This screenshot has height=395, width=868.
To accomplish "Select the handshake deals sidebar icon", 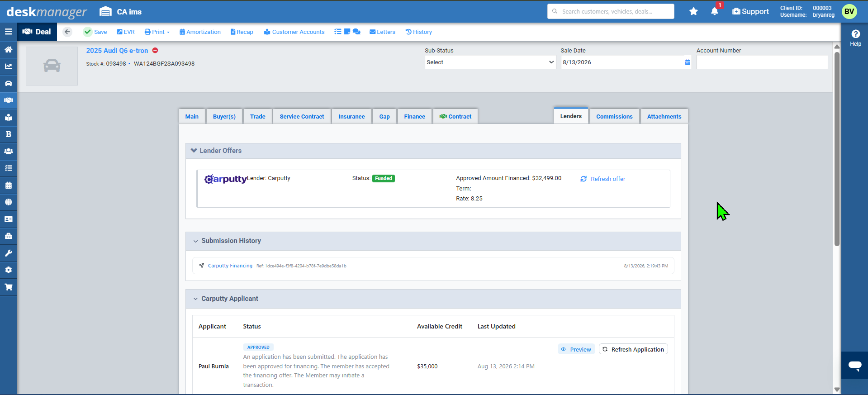I will pyautogui.click(x=8, y=100).
